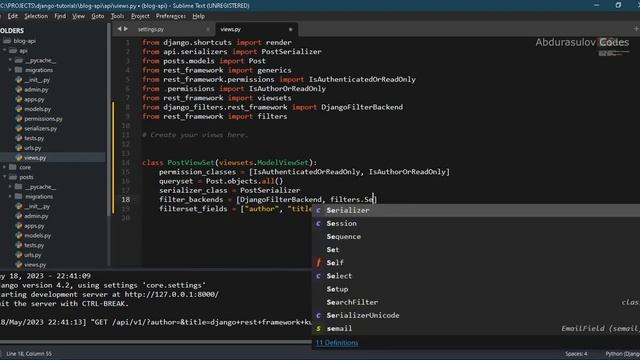This screenshot has width=640, height=360.
Task: Open serializers.py in the sidebar
Action: (x=40, y=129)
